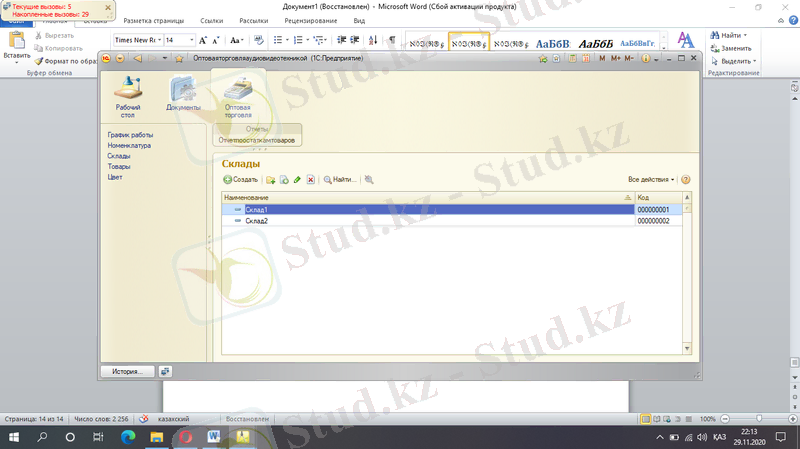Click the Создать button
This screenshot has width=800, height=449.
coord(240,180)
